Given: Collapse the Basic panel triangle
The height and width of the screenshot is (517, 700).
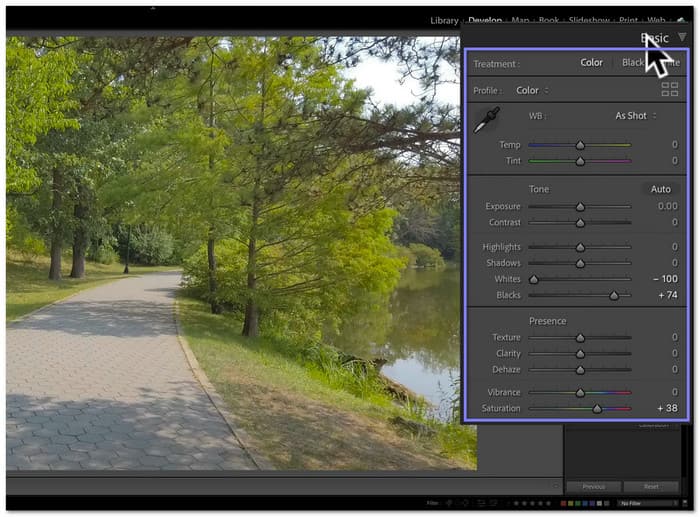Looking at the screenshot, I should click(682, 38).
